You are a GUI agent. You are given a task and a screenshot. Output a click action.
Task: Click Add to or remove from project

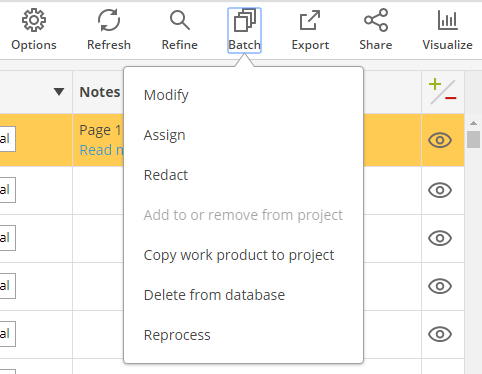(243, 215)
